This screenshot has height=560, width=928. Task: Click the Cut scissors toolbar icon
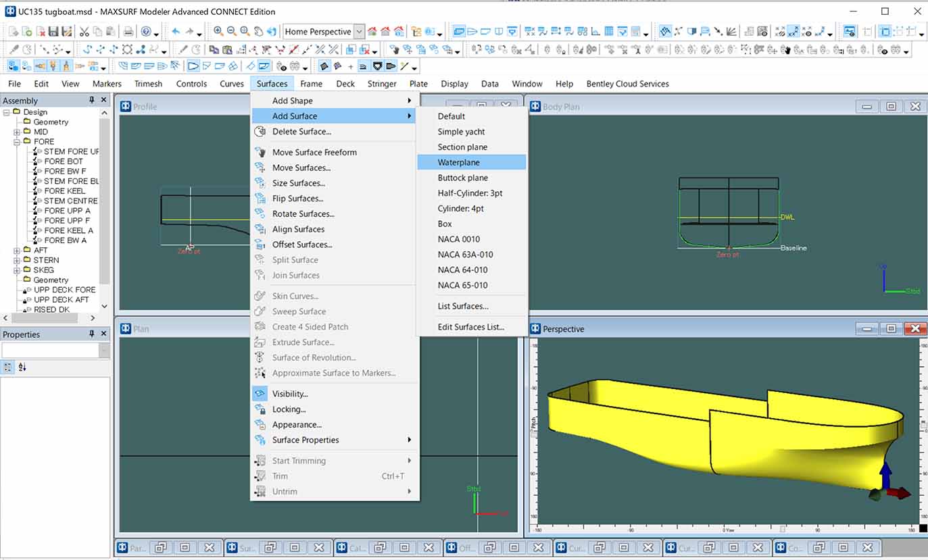(84, 31)
